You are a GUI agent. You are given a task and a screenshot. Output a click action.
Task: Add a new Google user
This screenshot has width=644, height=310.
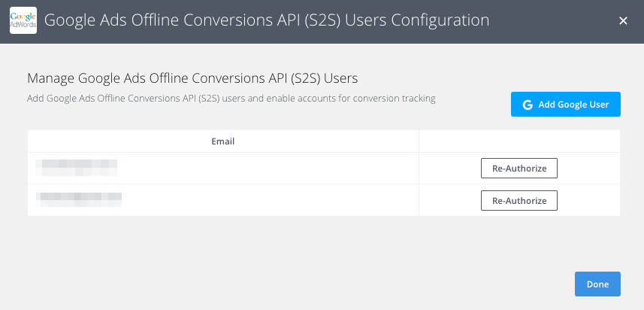point(566,105)
